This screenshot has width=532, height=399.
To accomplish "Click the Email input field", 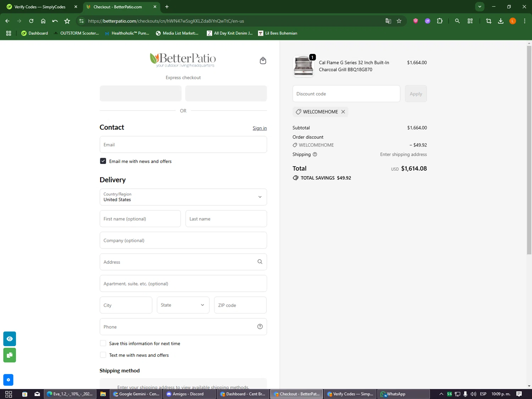I will (x=183, y=144).
